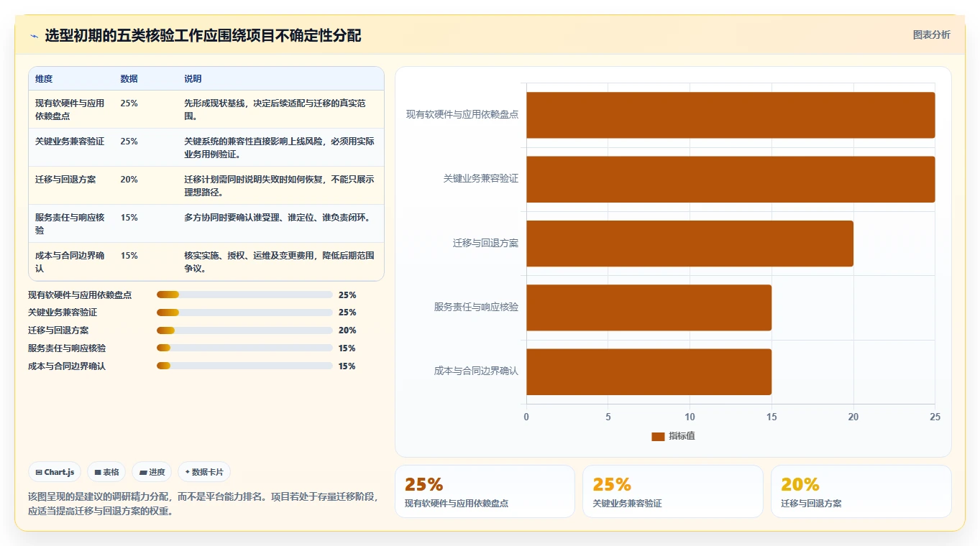Click the 数据卡片 chip
Viewport: 980px width, 546px height.
pyautogui.click(x=204, y=472)
